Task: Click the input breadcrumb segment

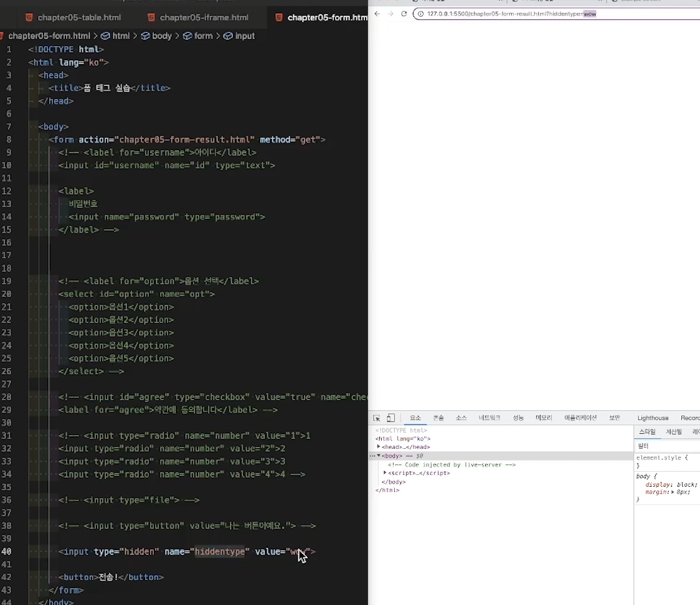Action: (x=245, y=35)
